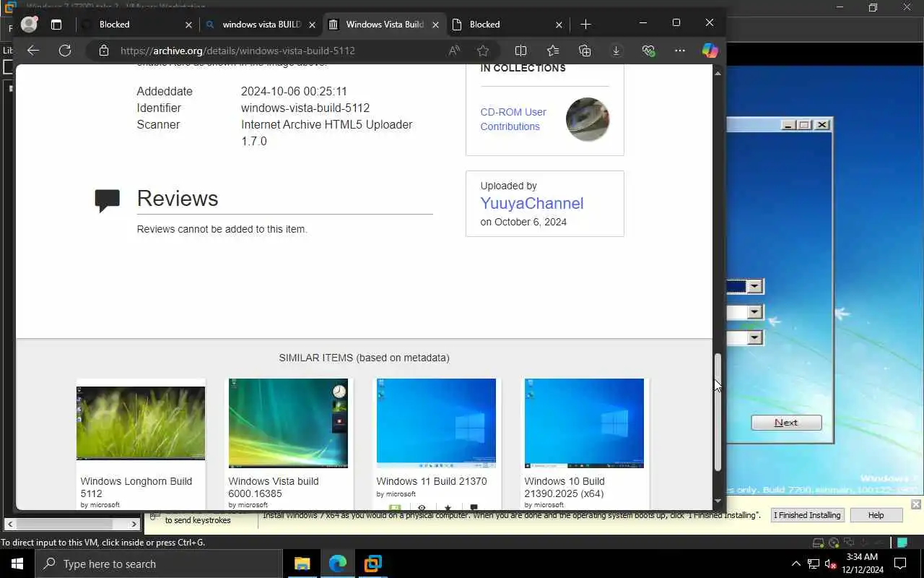
Task: Open the muted volume tray icon
Action: point(831,564)
